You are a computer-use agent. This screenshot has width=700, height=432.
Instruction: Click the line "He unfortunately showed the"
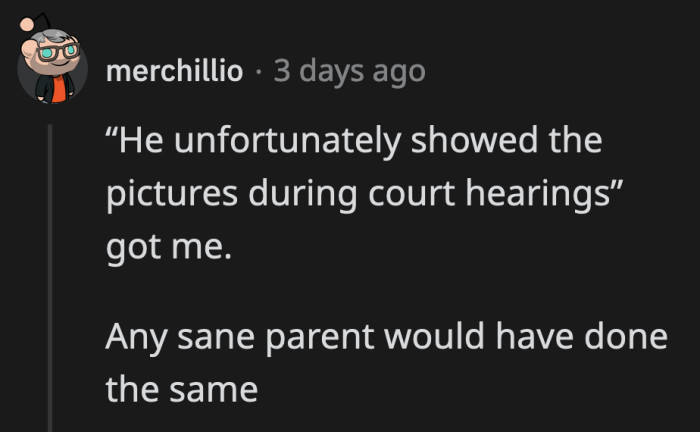click(354, 141)
